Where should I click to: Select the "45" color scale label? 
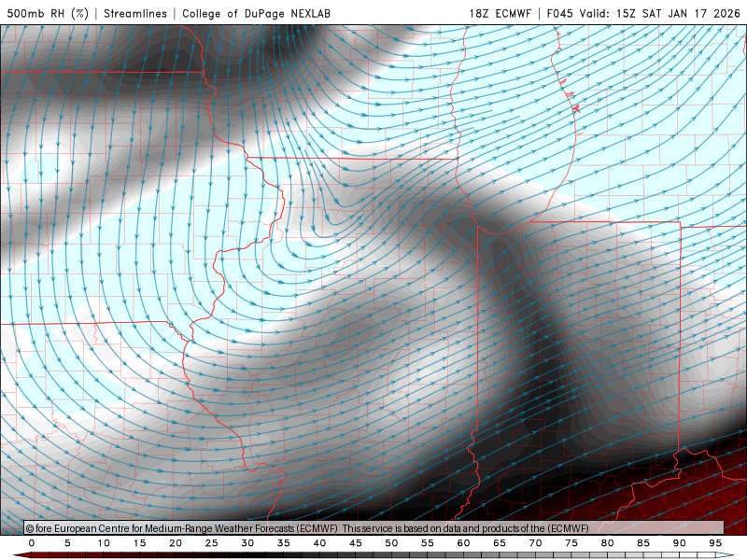tap(356, 543)
